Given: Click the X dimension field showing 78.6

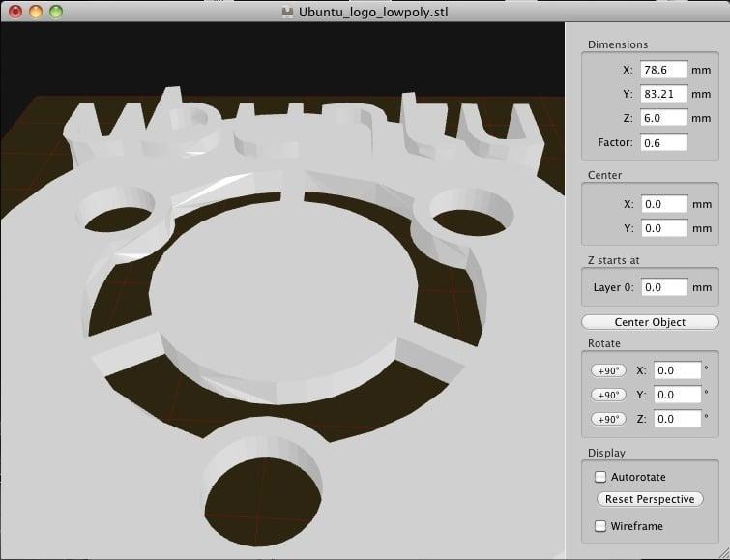Looking at the screenshot, I should [664, 70].
